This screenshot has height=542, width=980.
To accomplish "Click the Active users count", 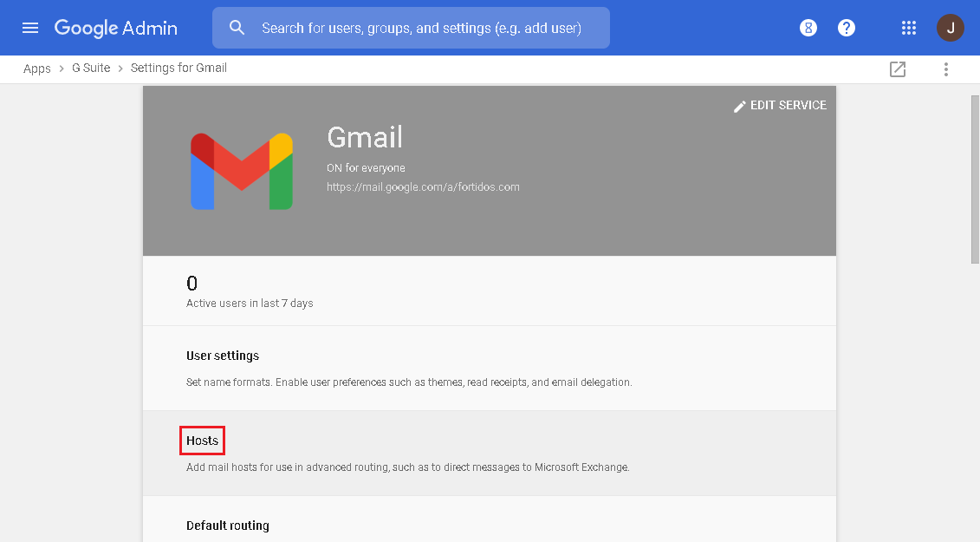I will pos(191,282).
